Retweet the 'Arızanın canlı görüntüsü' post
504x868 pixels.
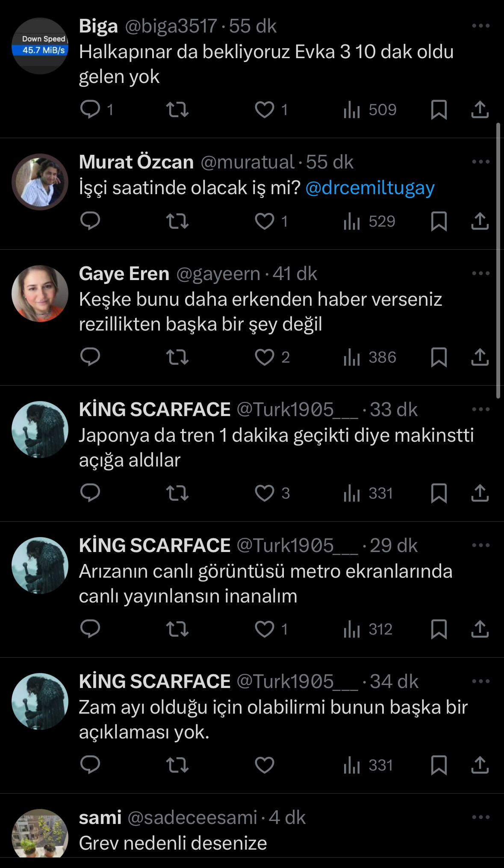177,629
